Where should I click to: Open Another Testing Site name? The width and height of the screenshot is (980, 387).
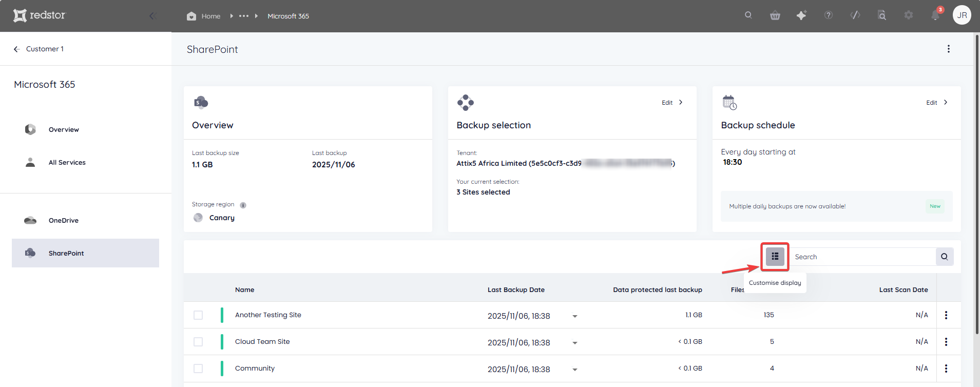(x=268, y=315)
